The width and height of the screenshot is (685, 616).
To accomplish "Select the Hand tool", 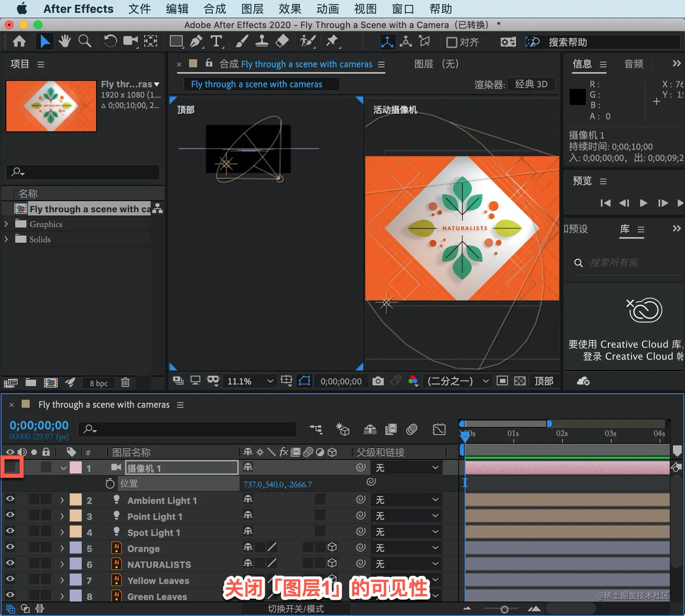I will 65,41.
